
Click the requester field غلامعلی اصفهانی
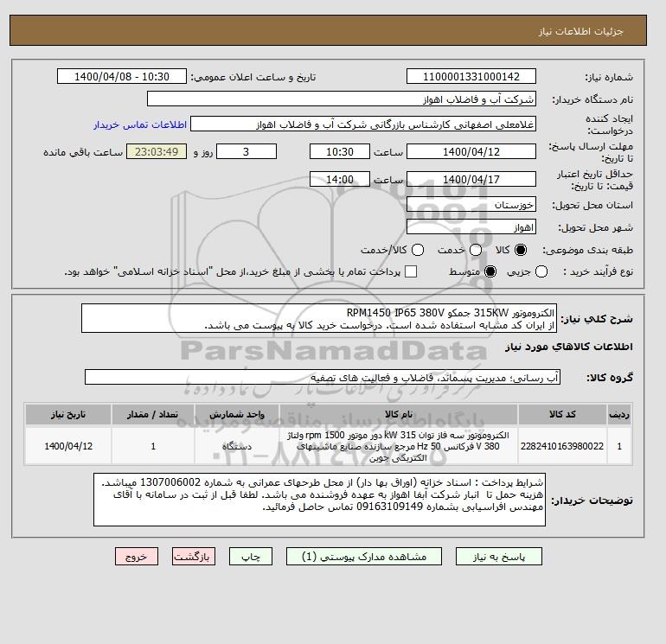[x=363, y=124]
